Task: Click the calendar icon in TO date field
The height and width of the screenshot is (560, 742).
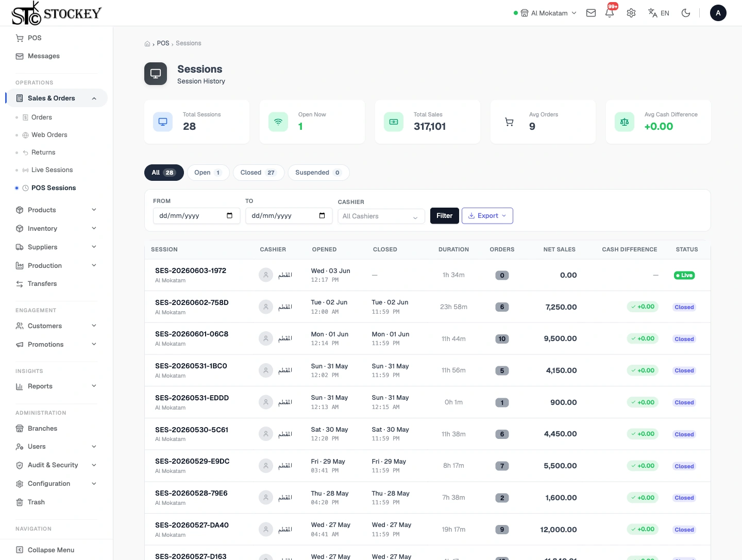Action: coord(322,215)
